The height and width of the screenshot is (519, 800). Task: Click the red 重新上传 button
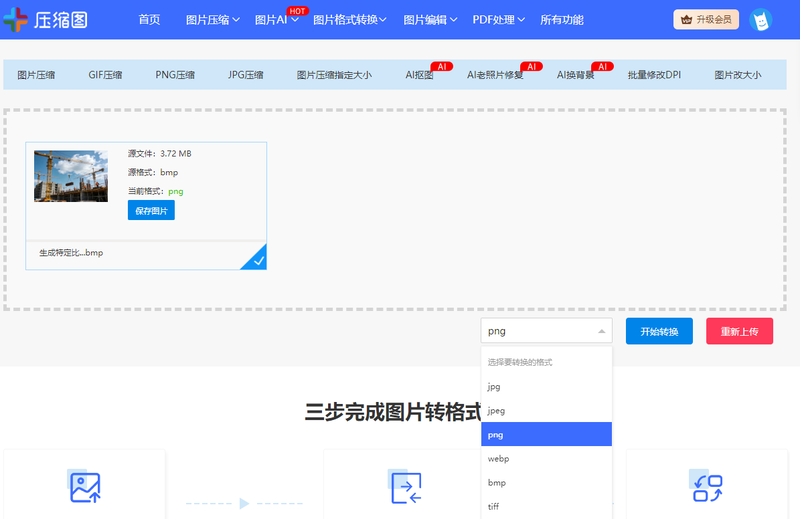(x=739, y=331)
